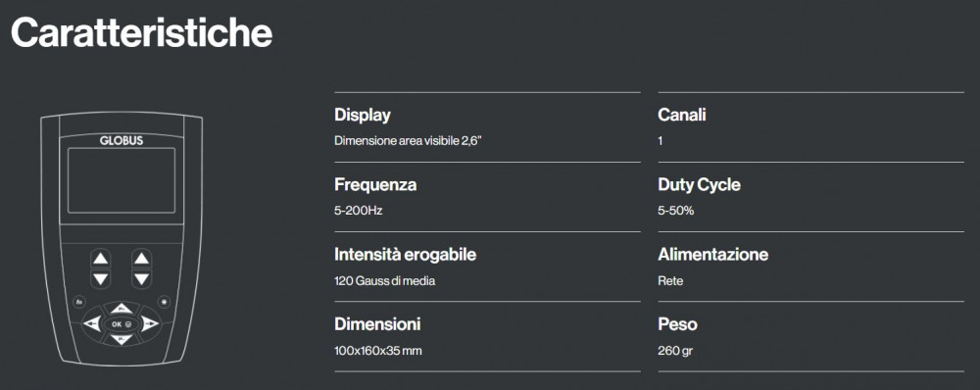
Task: Click the upper navigation key above OK
Action: tap(122, 308)
